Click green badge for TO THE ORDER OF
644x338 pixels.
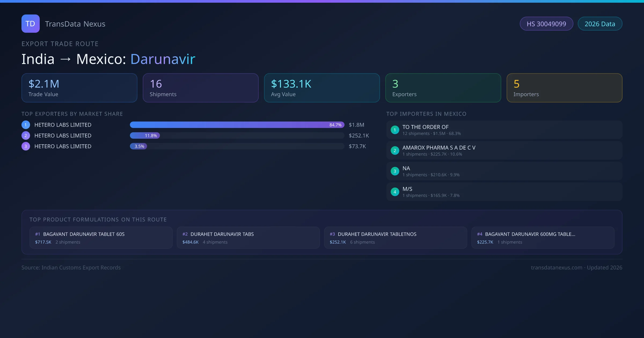395,130
